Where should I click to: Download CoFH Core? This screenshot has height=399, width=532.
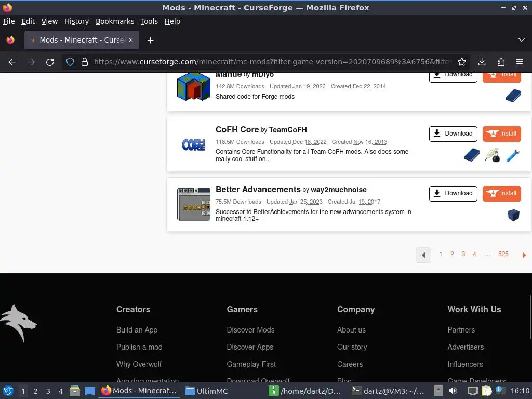click(x=453, y=134)
